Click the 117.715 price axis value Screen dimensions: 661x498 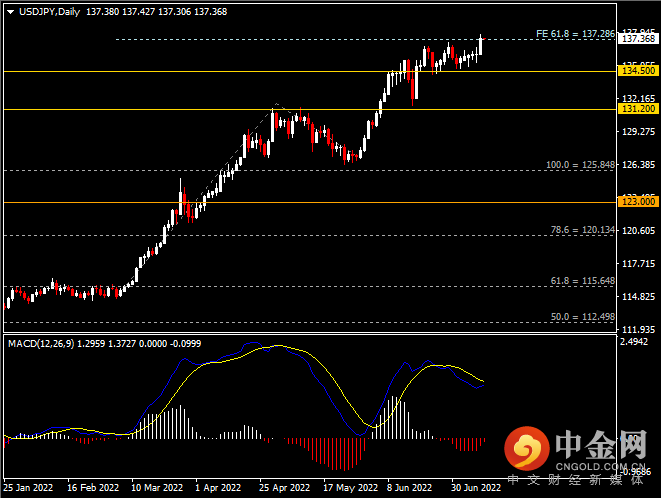[639, 264]
